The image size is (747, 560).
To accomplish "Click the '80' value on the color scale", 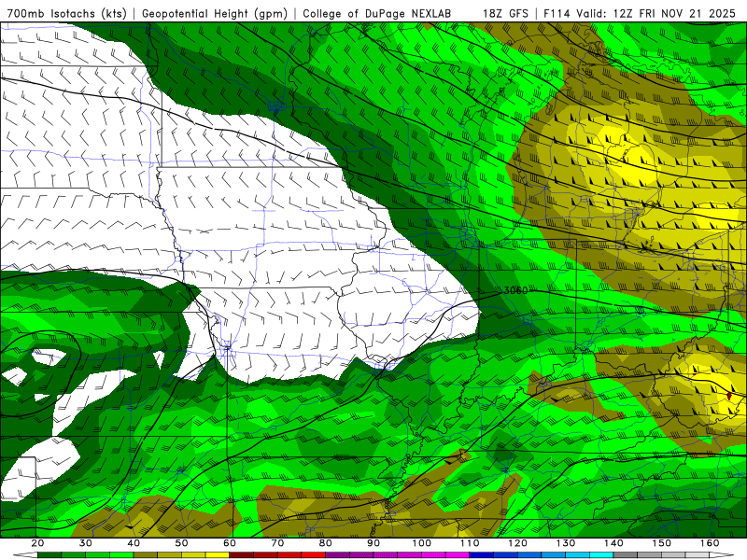I will point(326,543).
